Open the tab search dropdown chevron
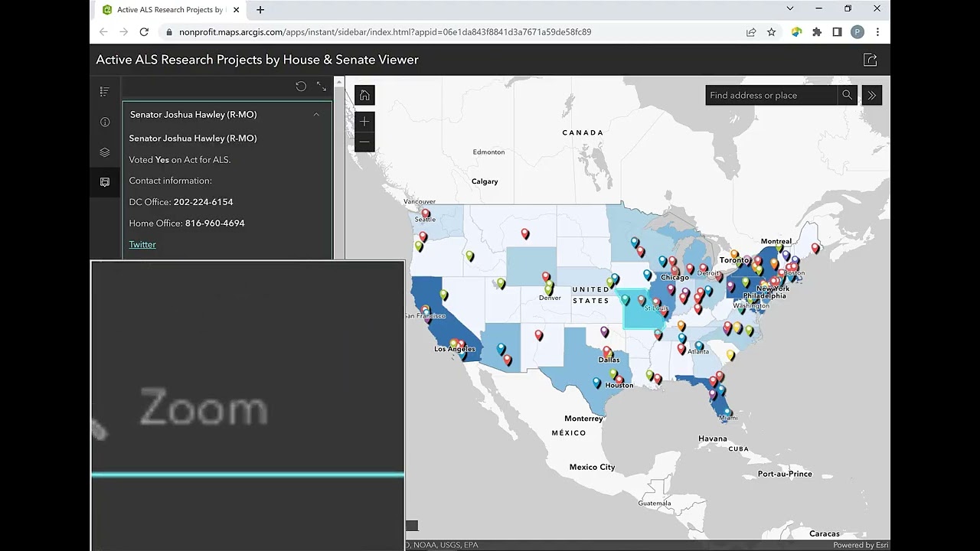 tap(790, 8)
